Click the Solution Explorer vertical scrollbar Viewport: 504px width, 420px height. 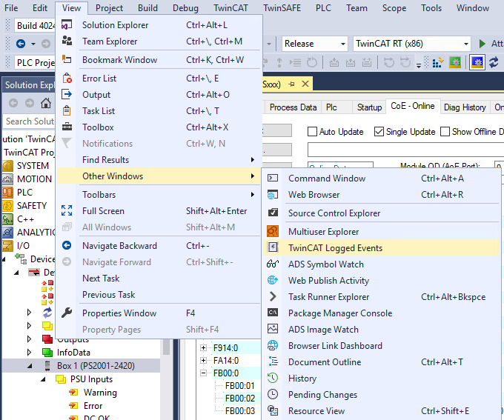(166, 347)
